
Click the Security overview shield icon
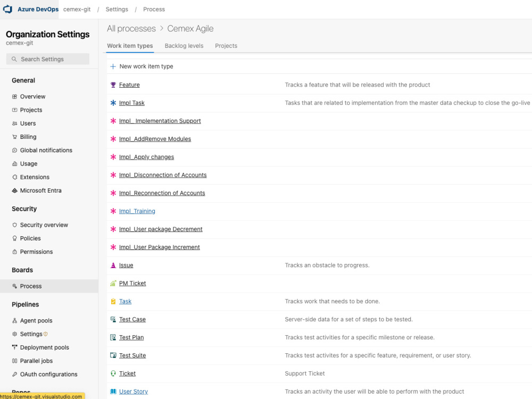pyautogui.click(x=14, y=225)
